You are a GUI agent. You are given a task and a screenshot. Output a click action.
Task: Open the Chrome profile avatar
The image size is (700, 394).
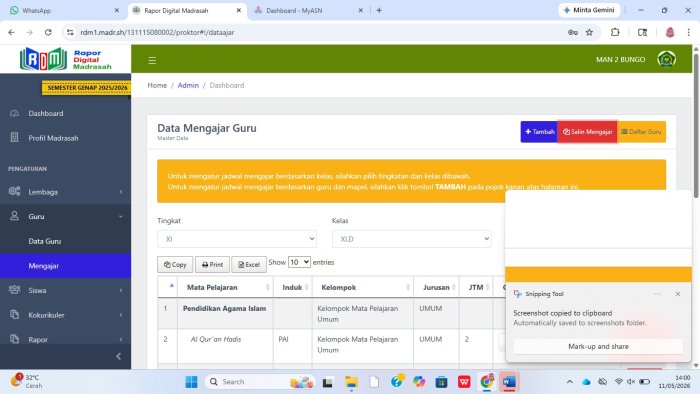(x=670, y=32)
